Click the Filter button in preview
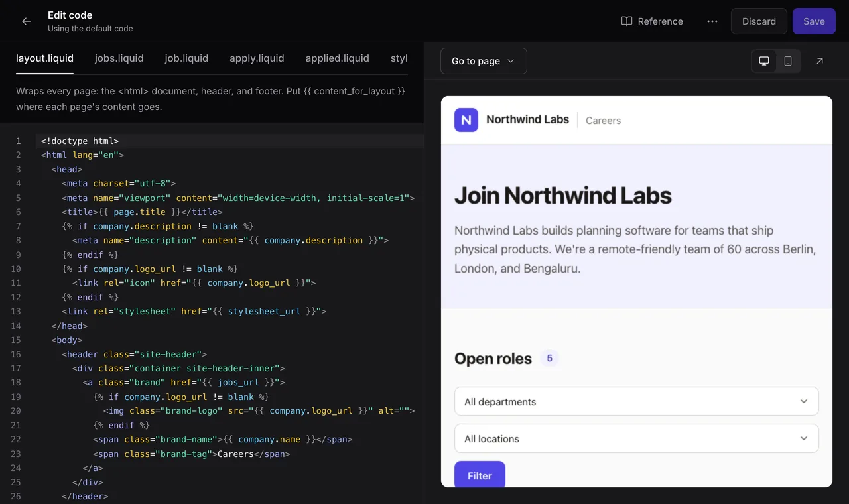This screenshot has width=849, height=504. pyautogui.click(x=480, y=475)
